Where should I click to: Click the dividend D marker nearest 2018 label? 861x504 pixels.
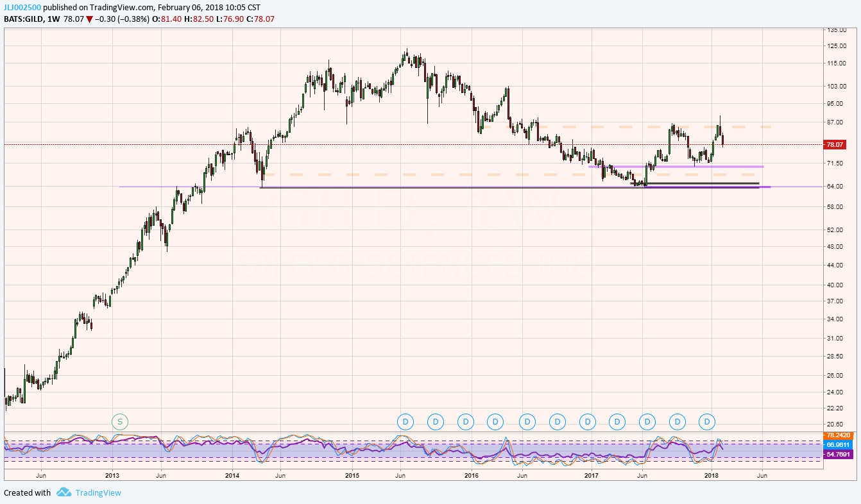point(707,421)
